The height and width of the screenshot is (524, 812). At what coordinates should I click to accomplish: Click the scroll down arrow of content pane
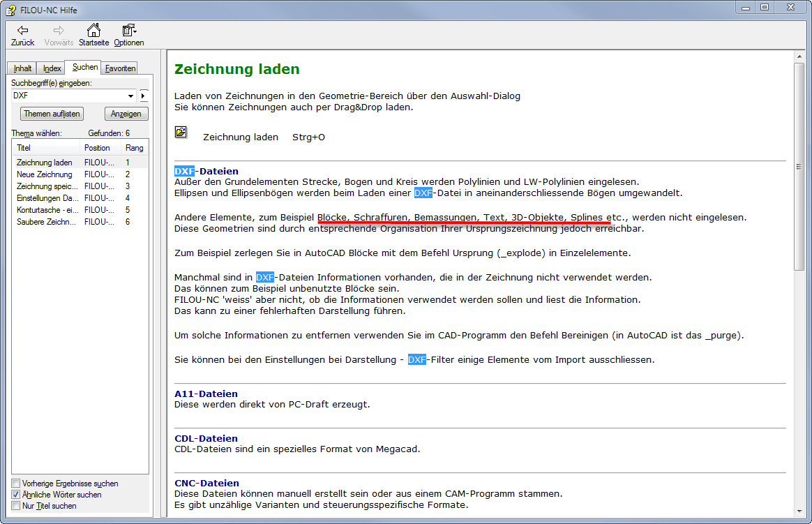[799, 511]
